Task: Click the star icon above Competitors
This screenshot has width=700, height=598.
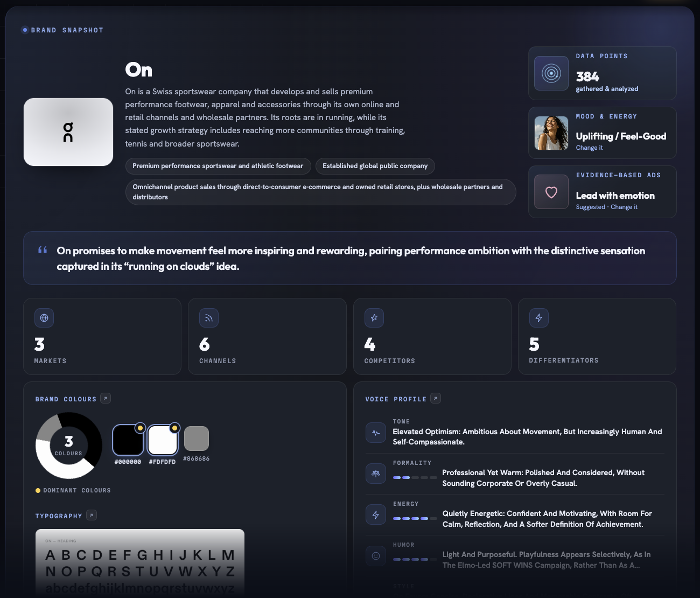Action: [374, 318]
